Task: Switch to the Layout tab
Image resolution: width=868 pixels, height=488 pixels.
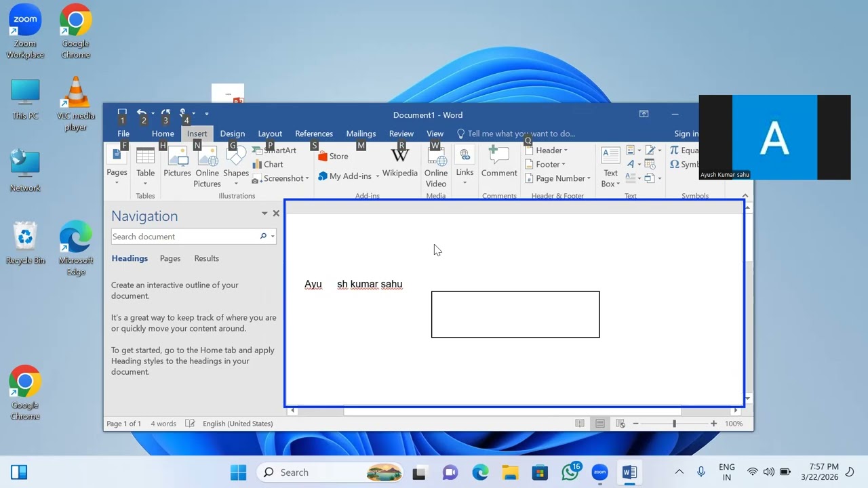Action: pyautogui.click(x=270, y=134)
